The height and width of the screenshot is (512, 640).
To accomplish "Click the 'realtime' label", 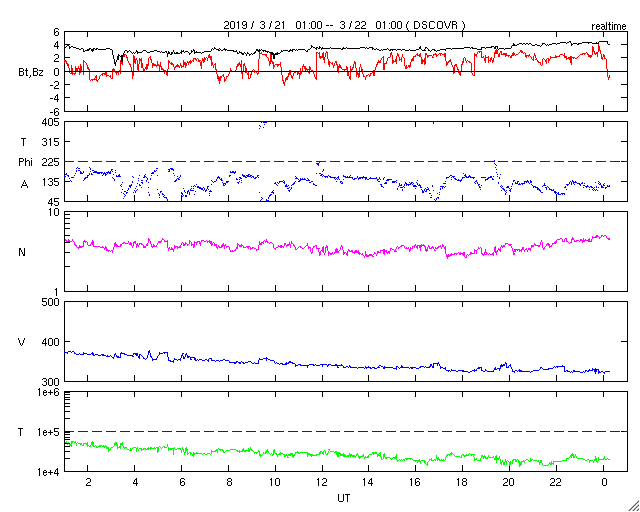I will tap(609, 27).
